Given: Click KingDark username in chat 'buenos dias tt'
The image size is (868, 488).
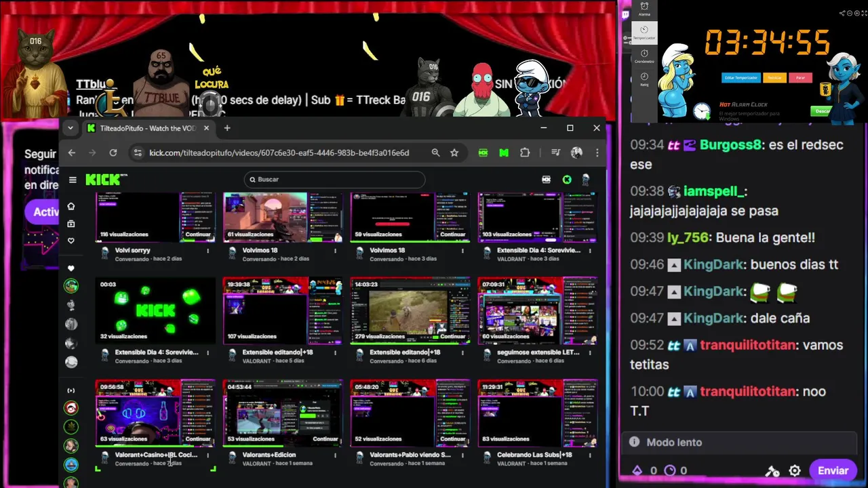Looking at the screenshot, I should 714,264.
